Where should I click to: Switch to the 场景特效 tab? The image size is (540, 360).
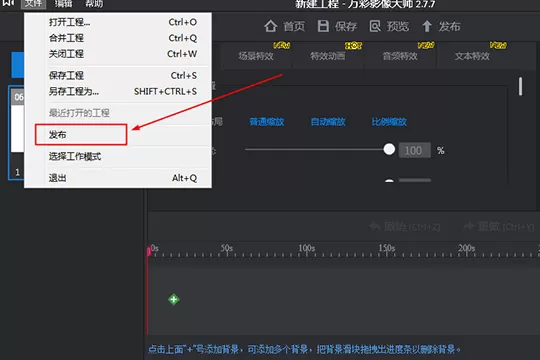(256, 55)
